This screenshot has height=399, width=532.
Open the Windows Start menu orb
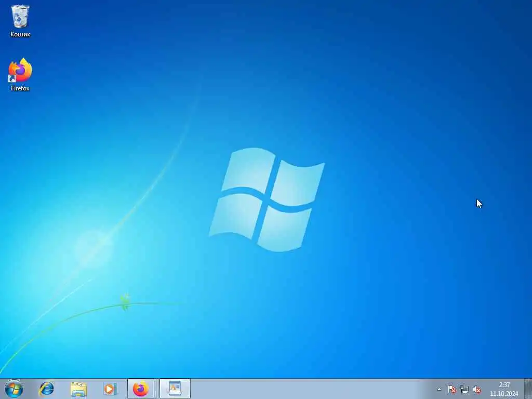click(14, 389)
